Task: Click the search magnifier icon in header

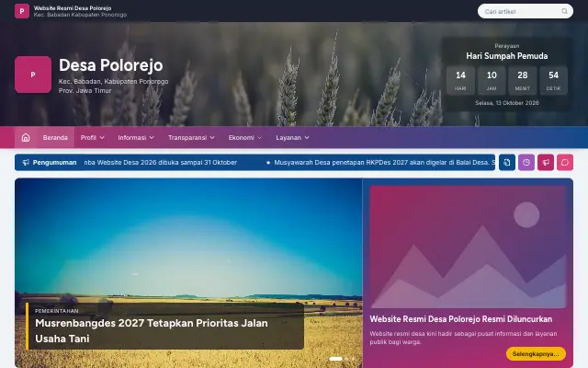Action: point(564,11)
